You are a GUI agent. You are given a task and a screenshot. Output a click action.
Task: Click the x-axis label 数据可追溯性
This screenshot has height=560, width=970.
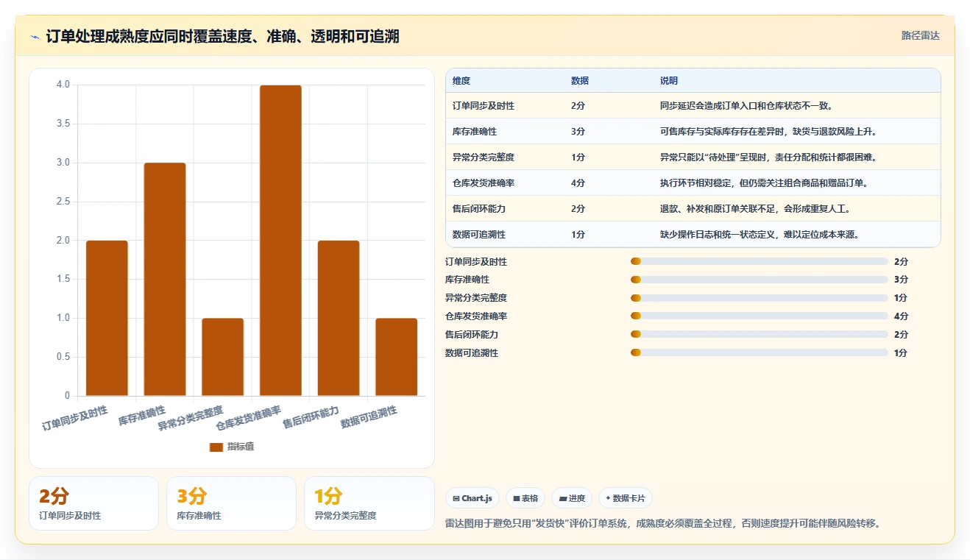[369, 417]
